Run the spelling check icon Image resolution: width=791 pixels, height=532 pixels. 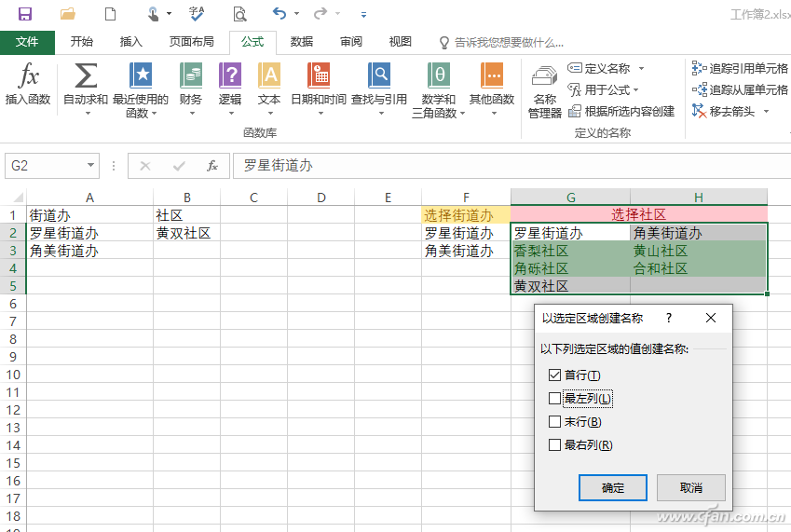click(x=197, y=14)
